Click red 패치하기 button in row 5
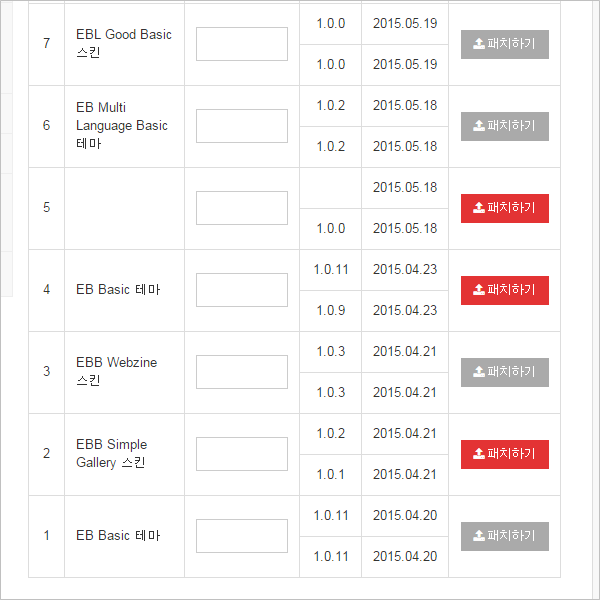Viewport: 600px width, 600px height. point(505,208)
